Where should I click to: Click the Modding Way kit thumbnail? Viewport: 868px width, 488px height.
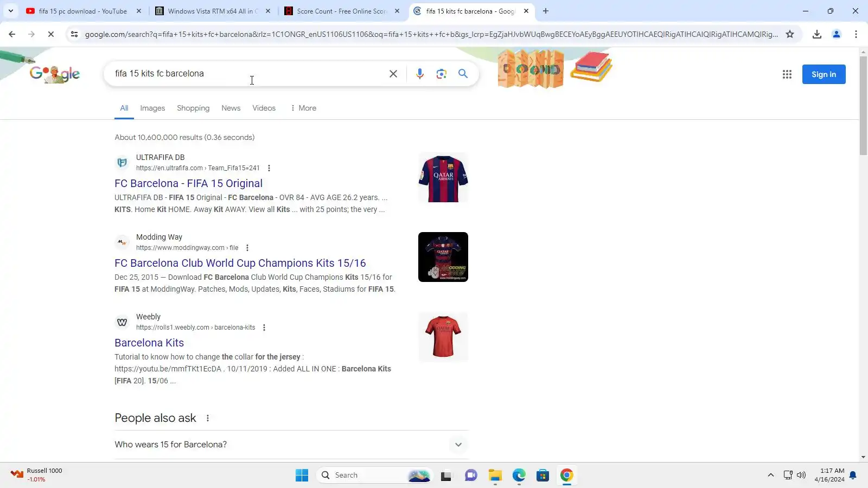point(443,257)
